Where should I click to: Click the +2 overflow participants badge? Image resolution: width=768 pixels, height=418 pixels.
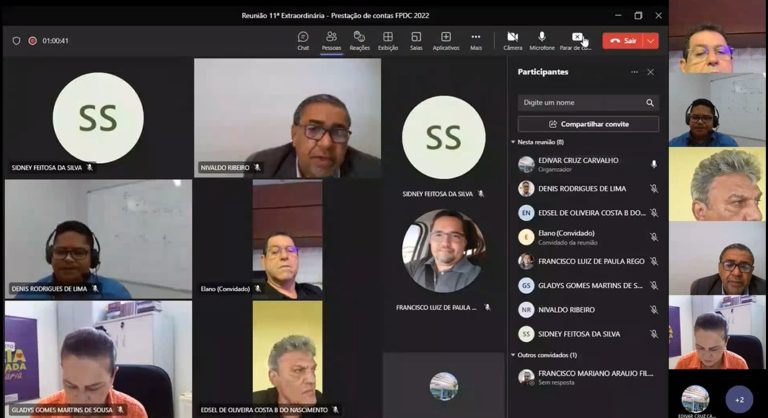pos(739,399)
